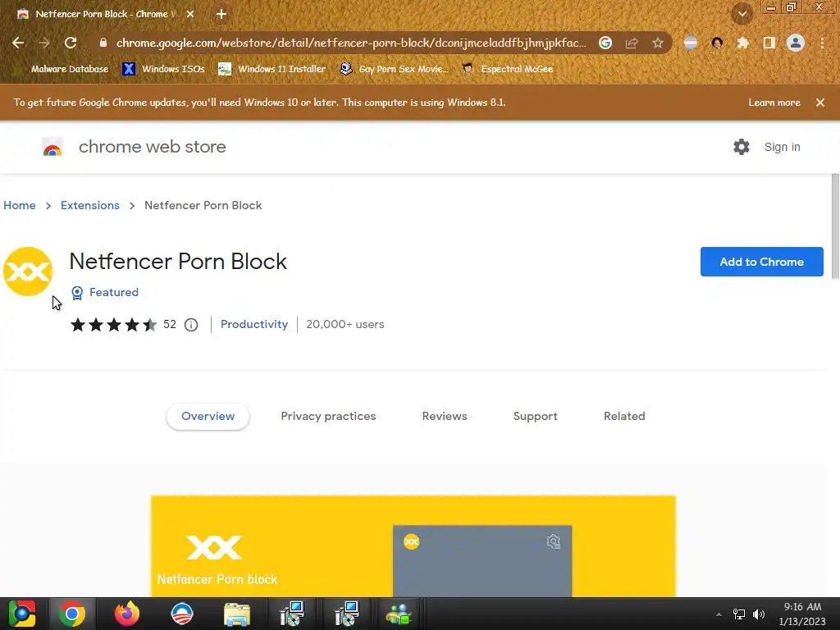Select the Overview tab
840x630 pixels.
[x=208, y=416]
